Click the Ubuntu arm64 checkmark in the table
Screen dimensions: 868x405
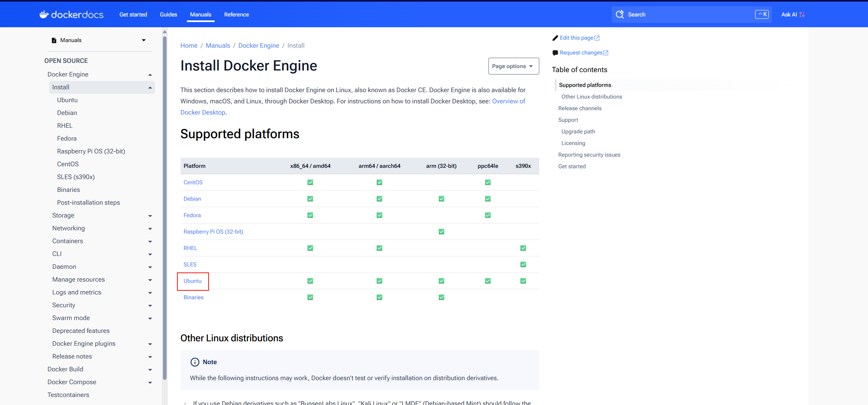pyautogui.click(x=379, y=281)
